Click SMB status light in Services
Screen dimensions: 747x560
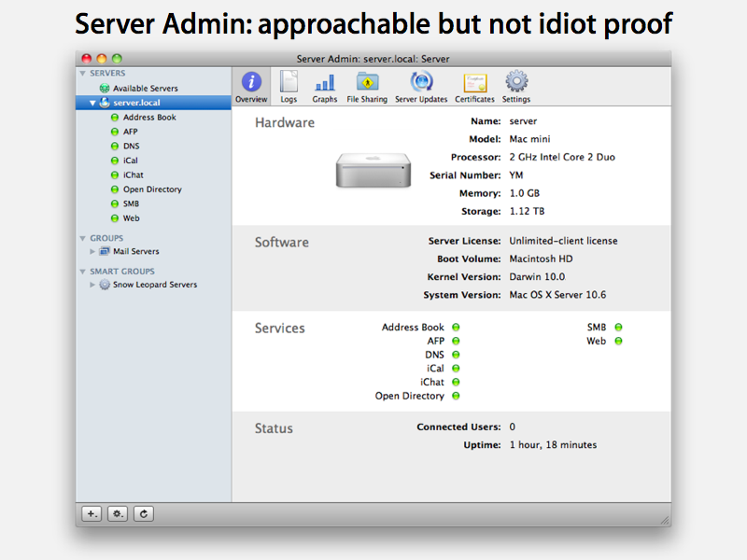[618, 328]
